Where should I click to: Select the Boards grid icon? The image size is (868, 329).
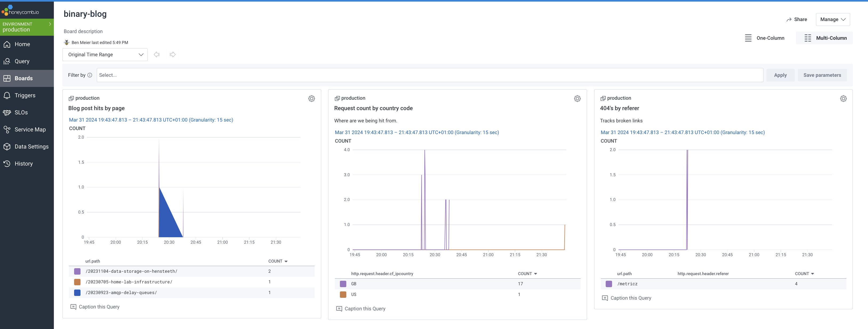[x=7, y=78]
